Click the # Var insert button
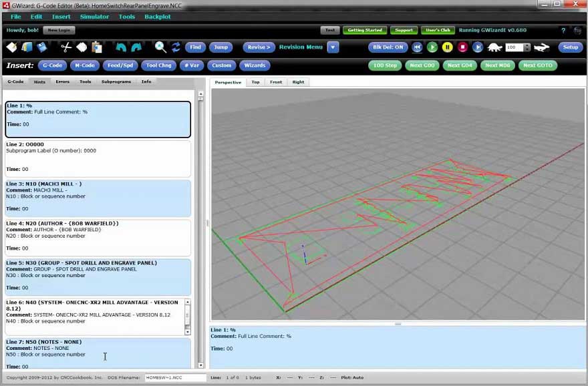This screenshot has height=386, width=588. pos(192,65)
